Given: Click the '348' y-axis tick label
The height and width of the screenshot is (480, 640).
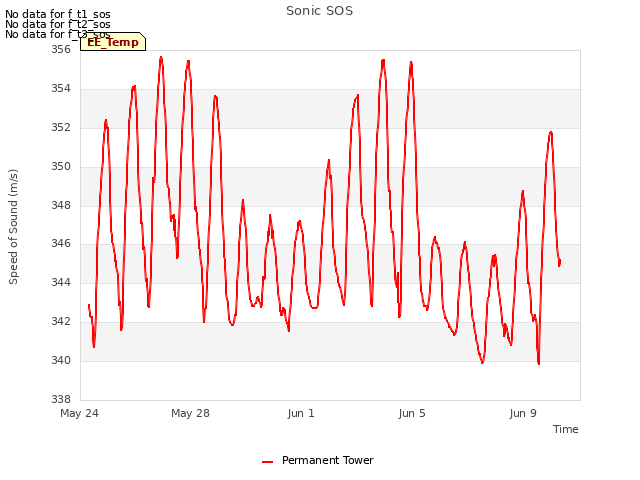Looking at the screenshot, I should 61,205.
